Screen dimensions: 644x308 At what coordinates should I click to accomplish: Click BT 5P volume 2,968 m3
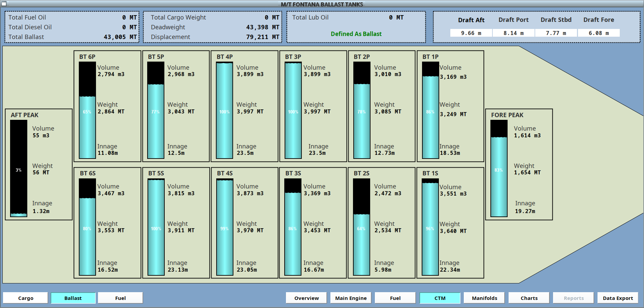181,74
